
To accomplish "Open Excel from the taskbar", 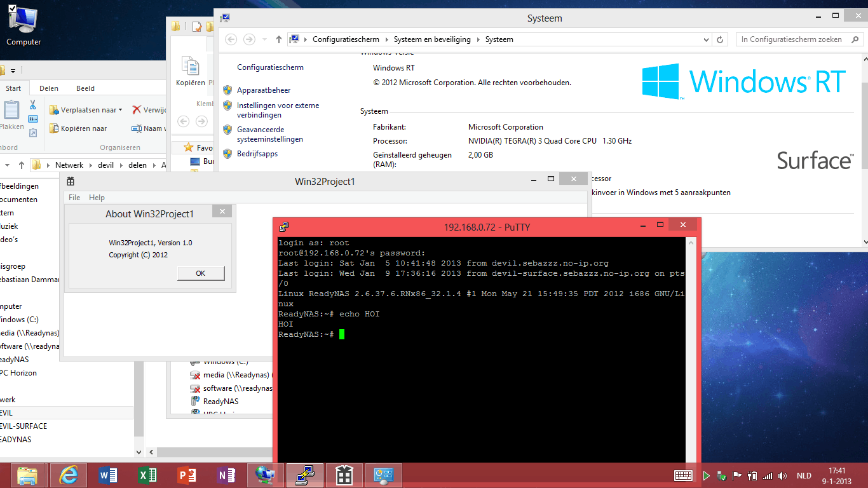I will 147,475.
